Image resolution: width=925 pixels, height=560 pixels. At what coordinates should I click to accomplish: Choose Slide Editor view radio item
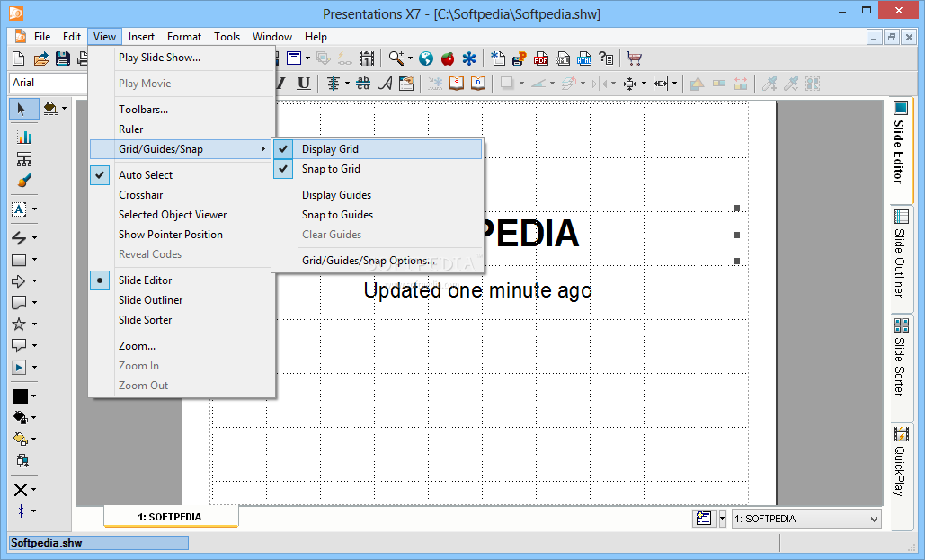coord(182,280)
